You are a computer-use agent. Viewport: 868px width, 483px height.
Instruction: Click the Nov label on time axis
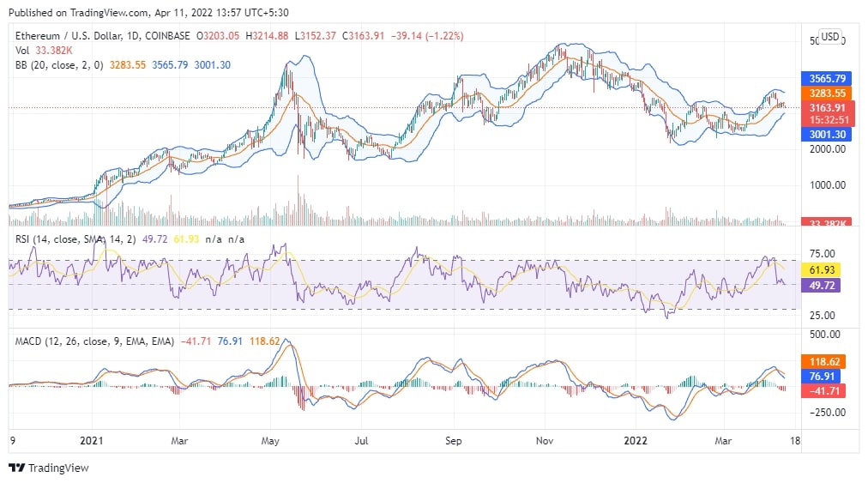(545, 441)
